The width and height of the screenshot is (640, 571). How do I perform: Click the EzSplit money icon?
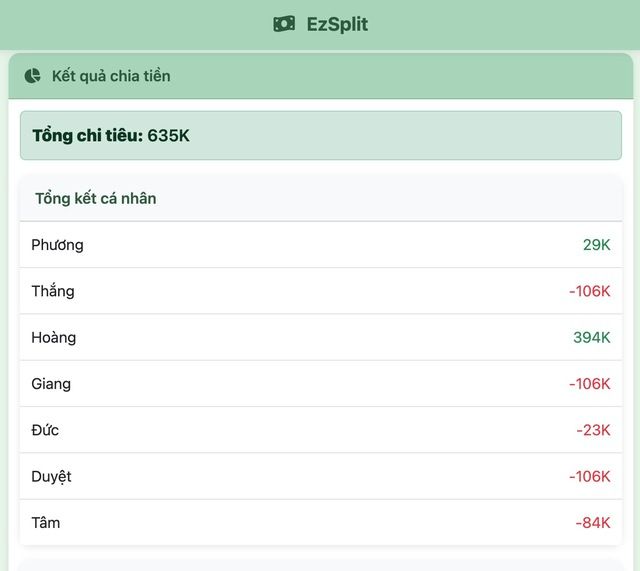[284, 24]
